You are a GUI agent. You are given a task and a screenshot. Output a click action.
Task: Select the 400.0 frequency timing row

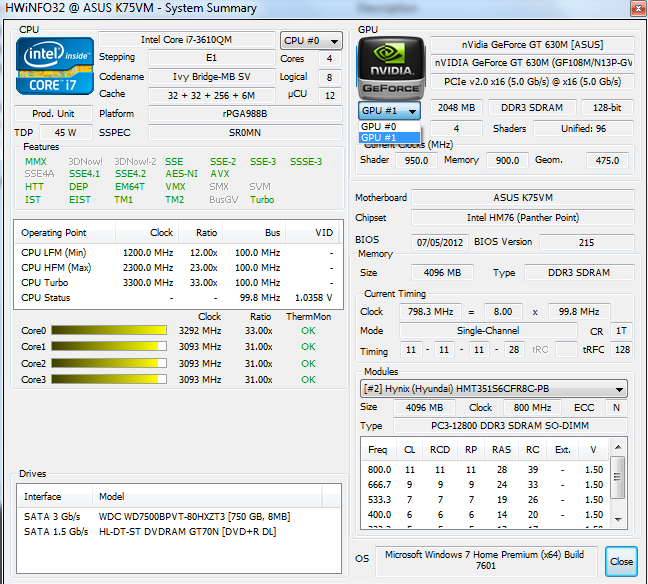[486, 515]
